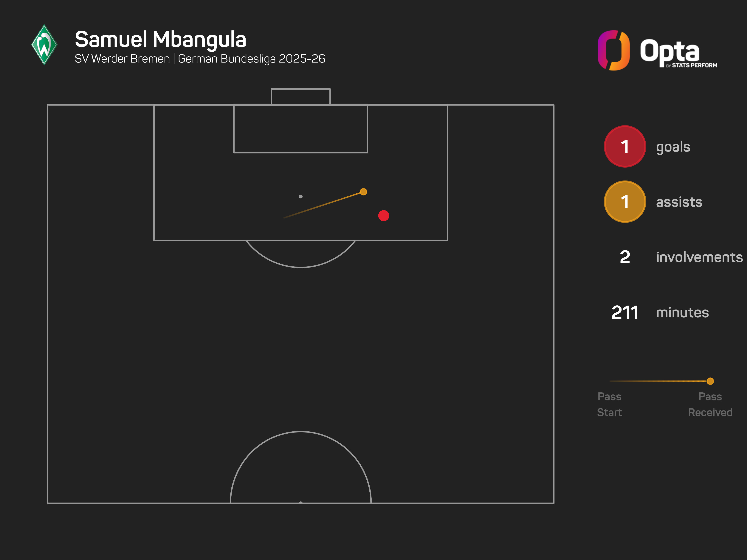Screen dimensions: 747x560
Task: Click the Samuel Mbangula title
Action: tap(160, 39)
